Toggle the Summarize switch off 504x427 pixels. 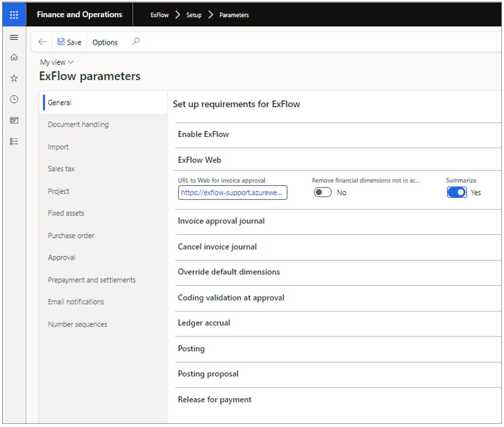pyautogui.click(x=457, y=192)
